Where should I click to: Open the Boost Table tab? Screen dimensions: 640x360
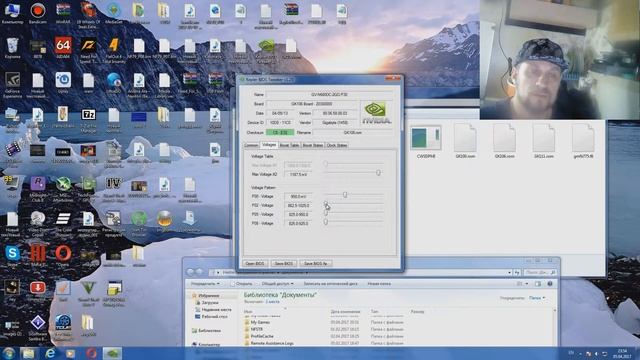point(289,145)
